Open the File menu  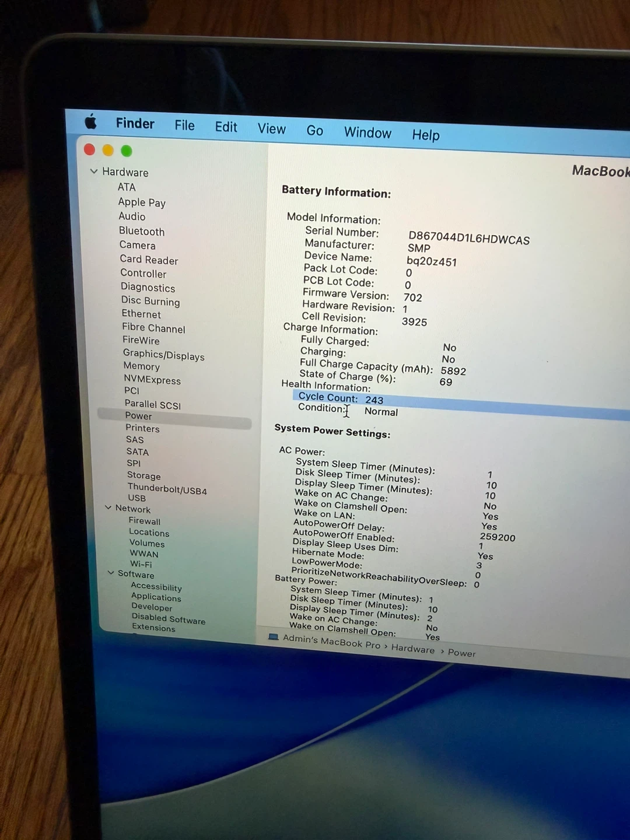[184, 125]
